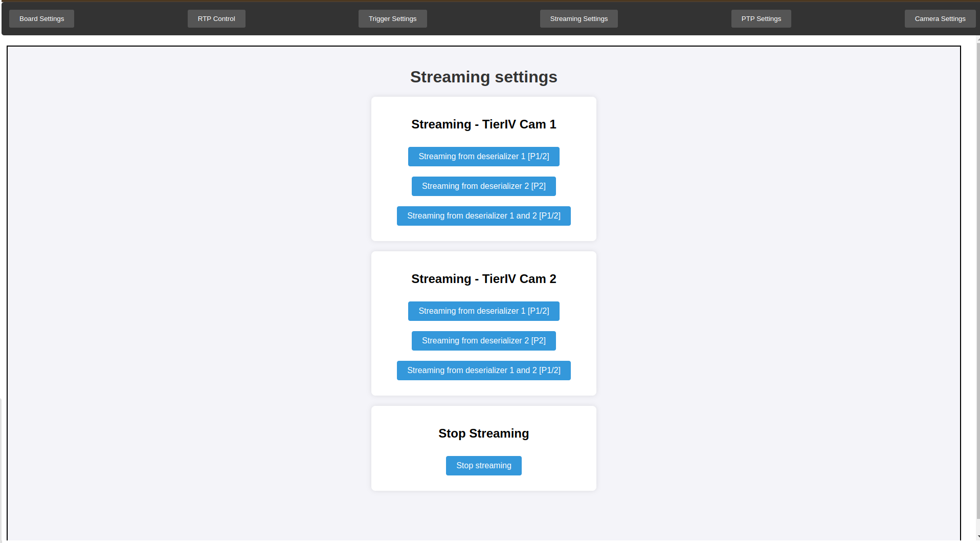
Task: Click the Stop streaming button
Action: click(484, 466)
